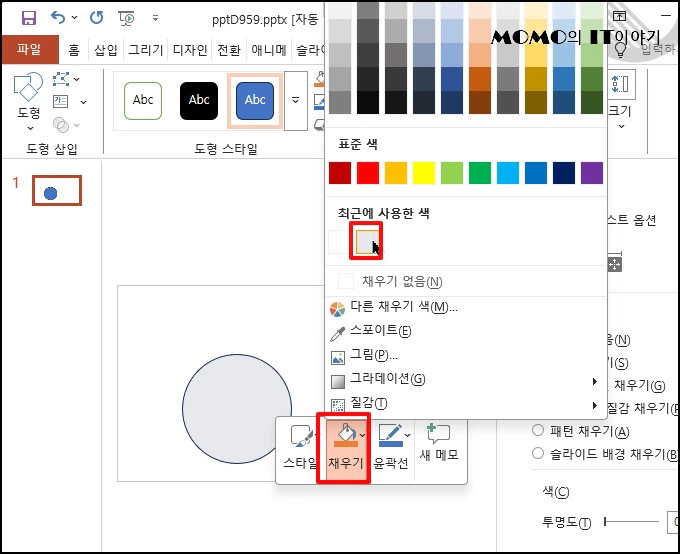Click the 채우기 fill bucket button

346,435
